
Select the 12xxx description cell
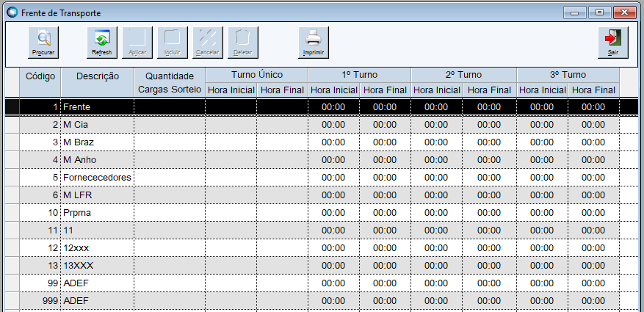(98, 248)
